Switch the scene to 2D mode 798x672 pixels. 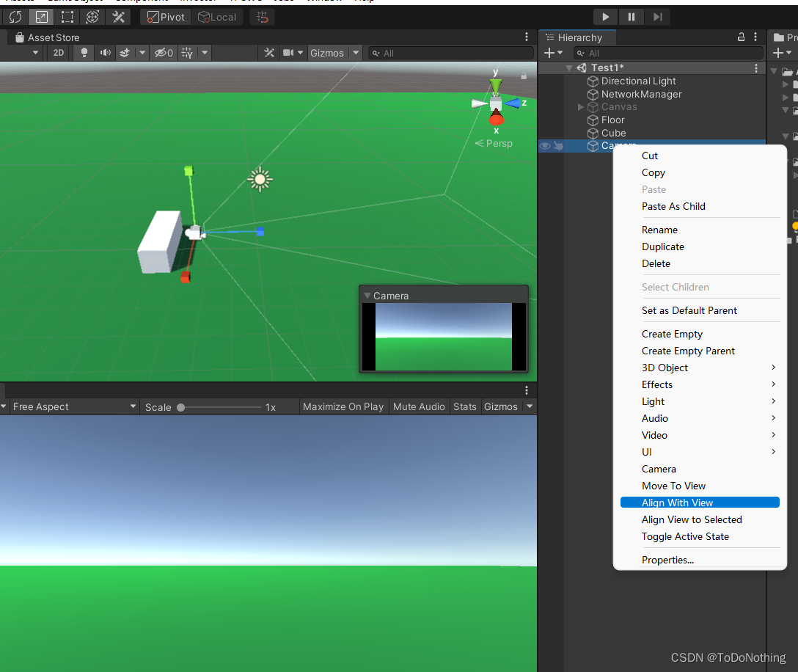[x=59, y=52]
